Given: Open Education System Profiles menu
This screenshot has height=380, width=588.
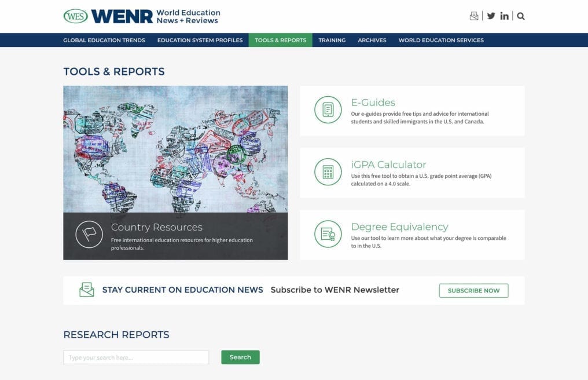Looking at the screenshot, I should click(200, 40).
